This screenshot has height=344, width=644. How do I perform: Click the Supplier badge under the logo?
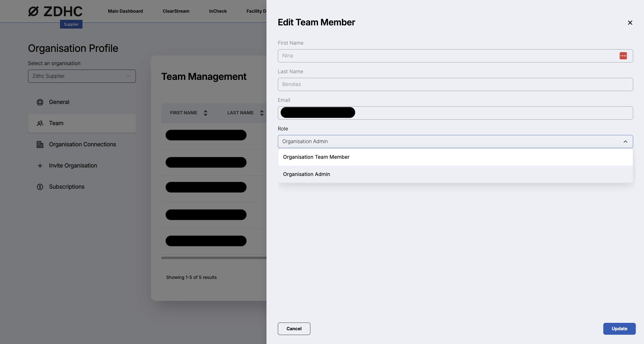(71, 24)
